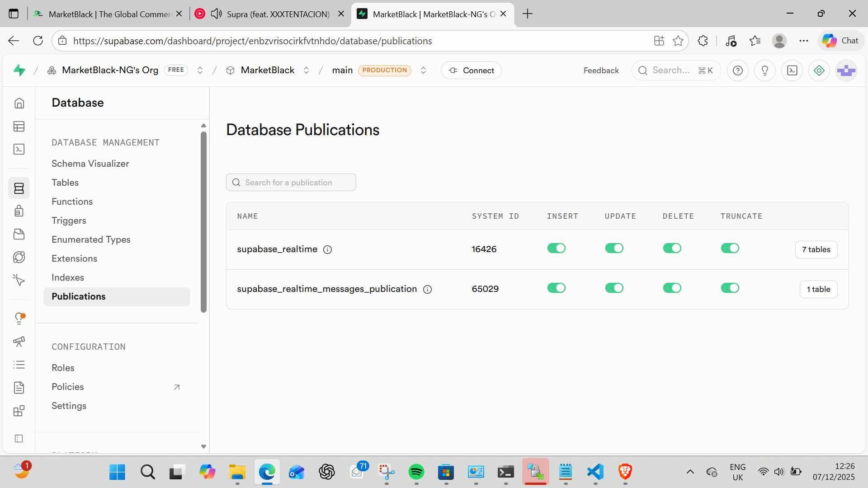Toggle INSERT for supabase_realtime publication
The height and width of the screenshot is (488, 868).
coord(556,249)
